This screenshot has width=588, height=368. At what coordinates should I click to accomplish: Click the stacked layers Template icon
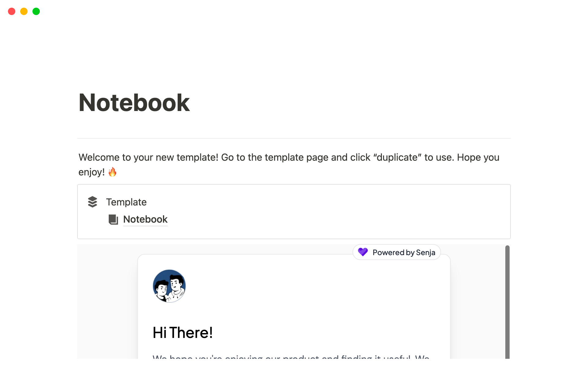click(92, 202)
